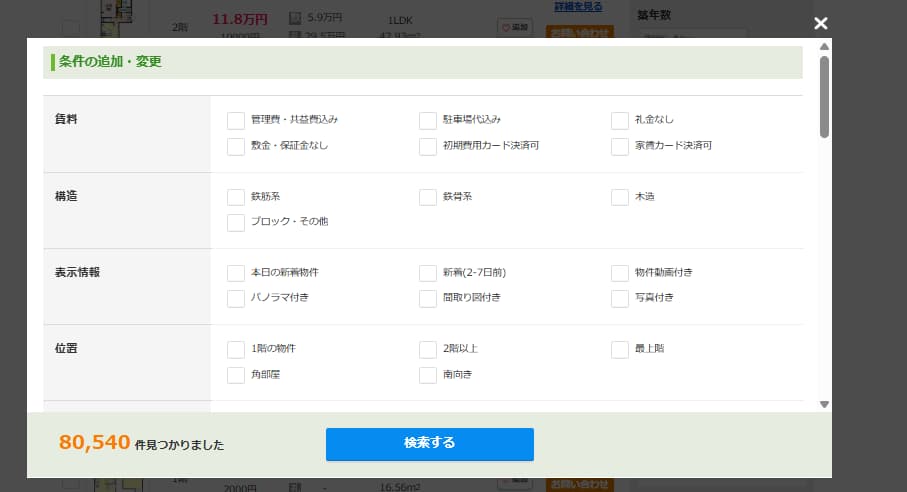Select 初期費用カード決済可 checkbox
Image resolution: width=907 pixels, height=492 pixels.
pos(427,146)
